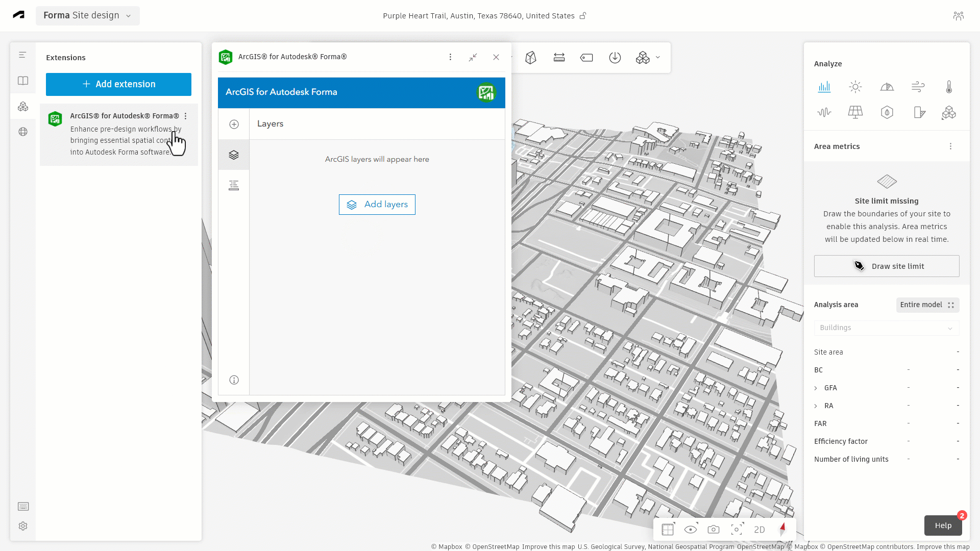
Task: Expand the GFA row
Action: (x=816, y=388)
